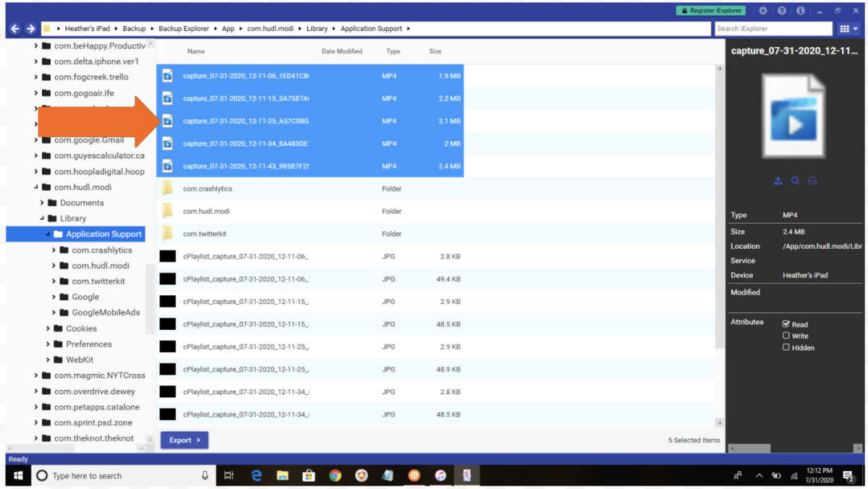This screenshot has width=868, height=489.
Task: Expand the Cookies folder in tree
Action: tap(48, 328)
